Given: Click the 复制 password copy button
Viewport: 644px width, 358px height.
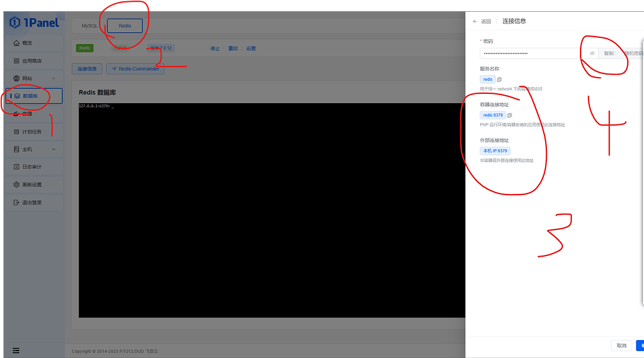Looking at the screenshot, I should point(609,53).
